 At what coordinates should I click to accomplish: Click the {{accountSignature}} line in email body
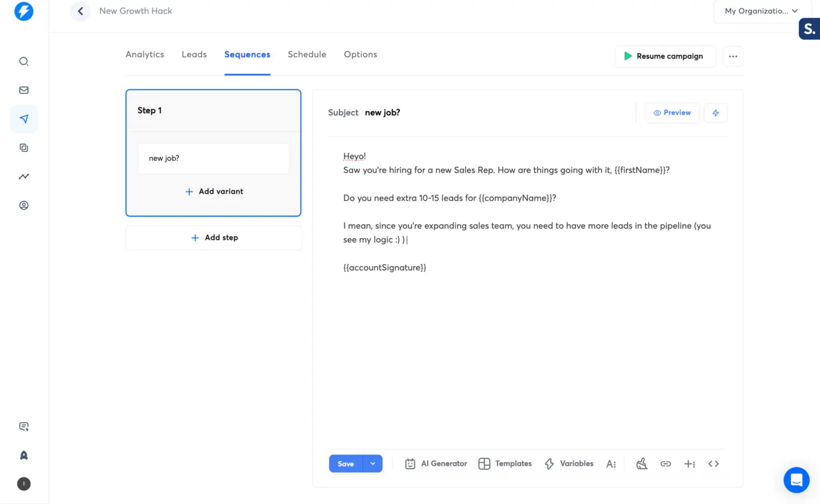385,268
